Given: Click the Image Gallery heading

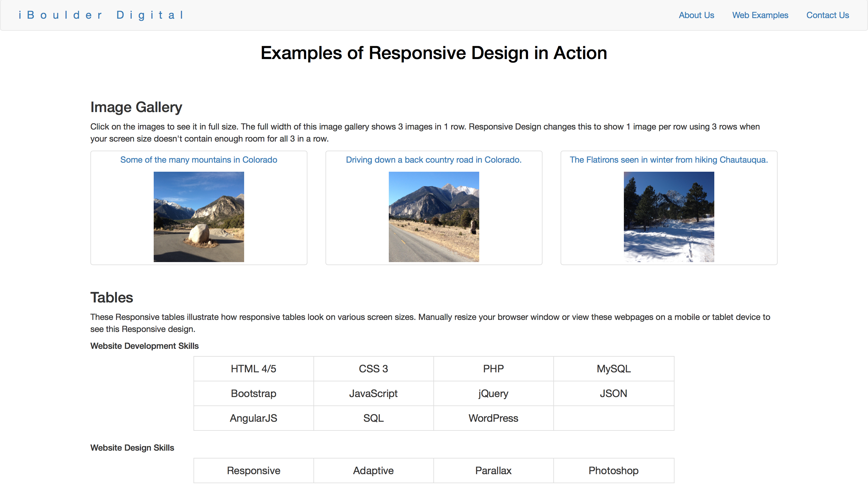Looking at the screenshot, I should click(x=136, y=107).
